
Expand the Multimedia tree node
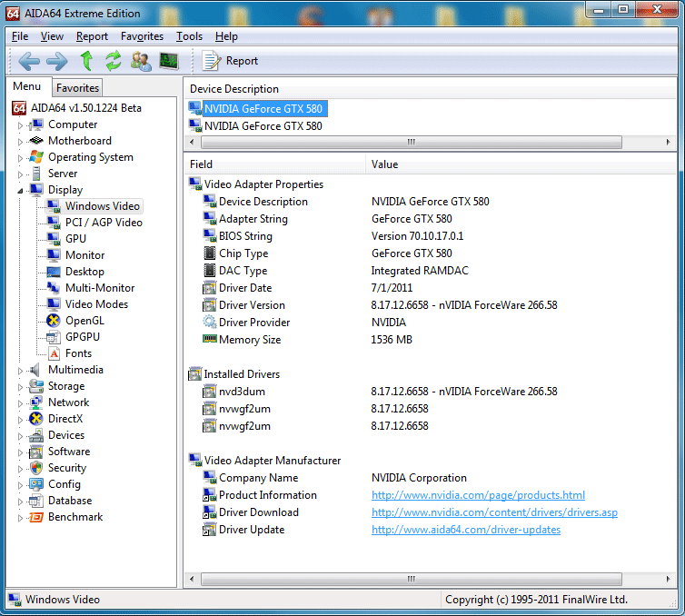(20, 371)
